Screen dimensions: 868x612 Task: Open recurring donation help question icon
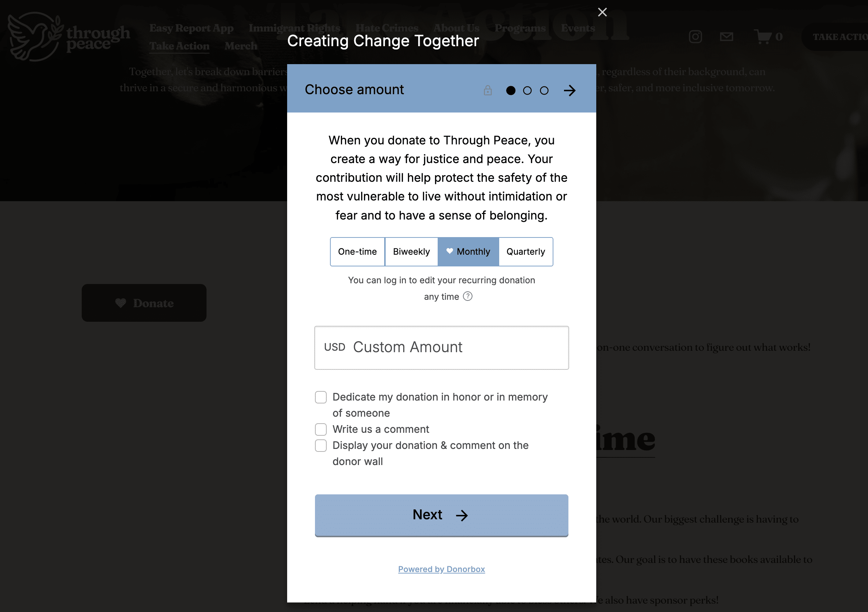point(468,296)
